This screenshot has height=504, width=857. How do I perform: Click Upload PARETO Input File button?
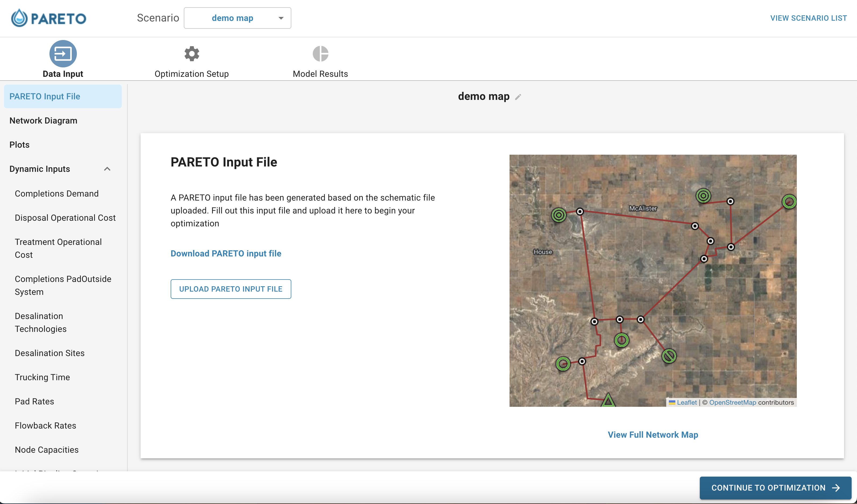[231, 289]
